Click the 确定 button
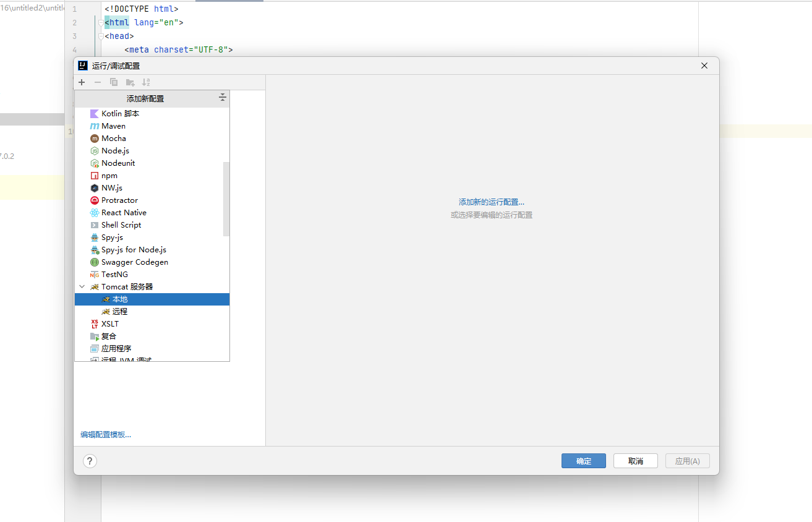812x522 pixels. pyautogui.click(x=584, y=461)
